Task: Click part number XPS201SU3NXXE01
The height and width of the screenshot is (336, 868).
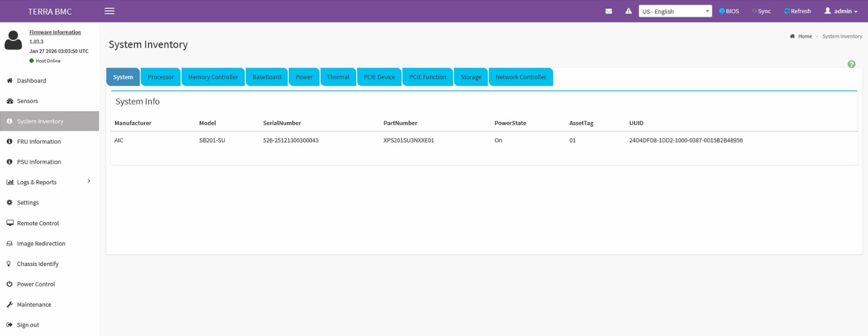Action: 409,140
